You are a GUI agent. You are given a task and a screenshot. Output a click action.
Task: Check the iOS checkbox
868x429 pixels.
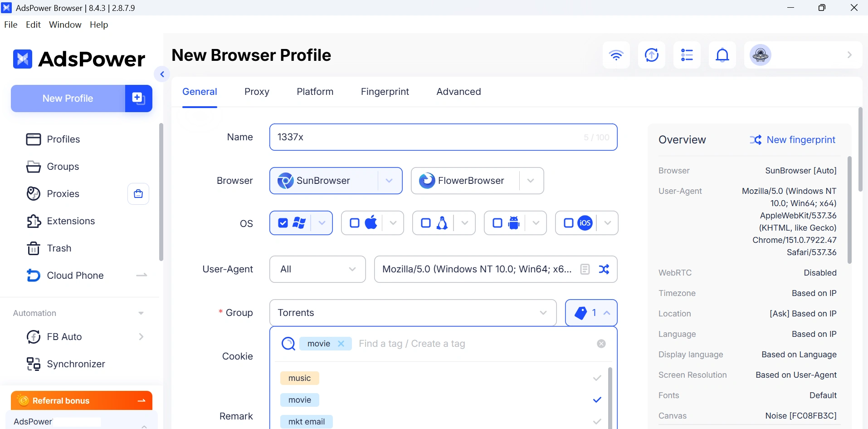(x=569, y=223)
